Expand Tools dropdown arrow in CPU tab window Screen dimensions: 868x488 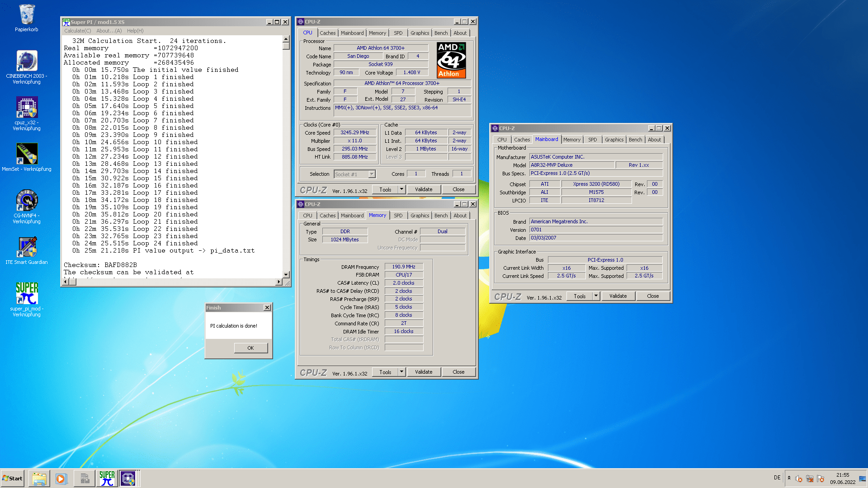point(401,190)
